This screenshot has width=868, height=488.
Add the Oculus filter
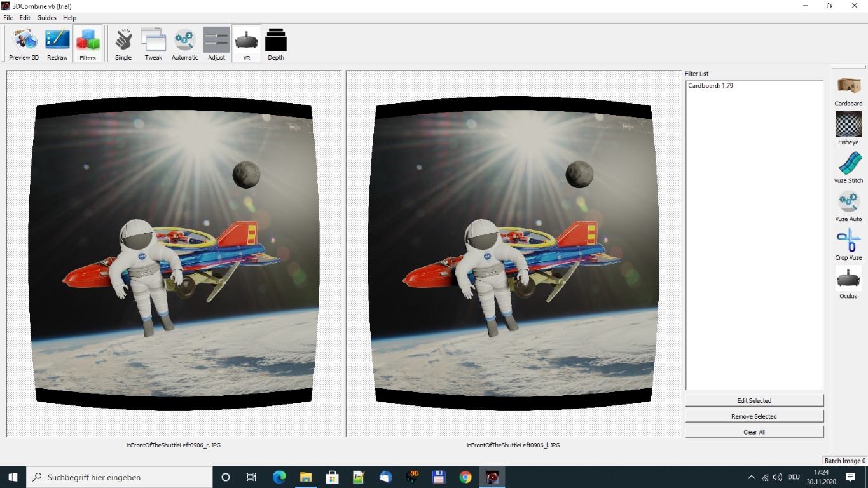(x=848, y=283)
